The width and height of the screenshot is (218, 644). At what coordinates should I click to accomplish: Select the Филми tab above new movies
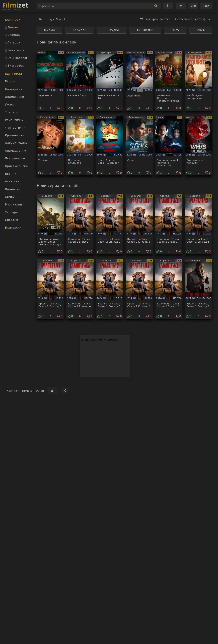49,30
